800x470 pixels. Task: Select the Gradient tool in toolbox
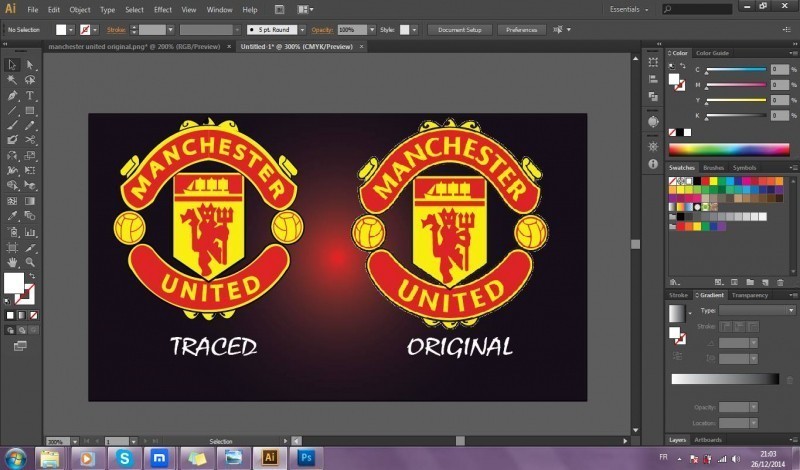point(30,201)
